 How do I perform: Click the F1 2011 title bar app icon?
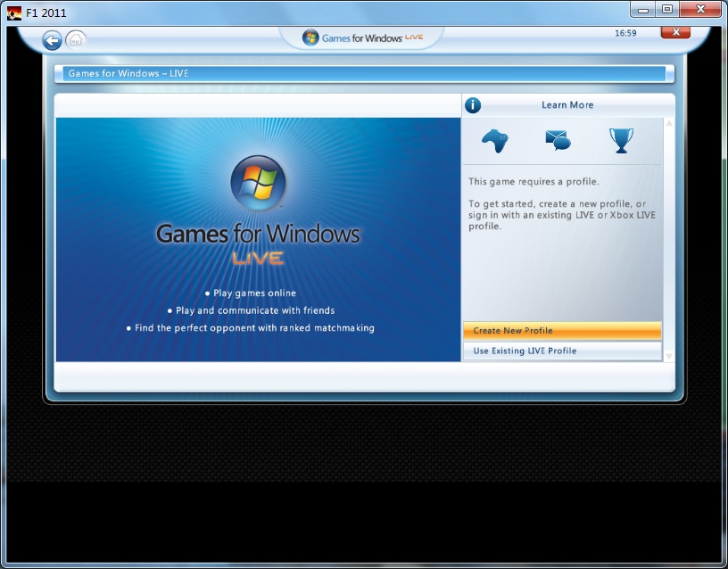coord(14,12)
